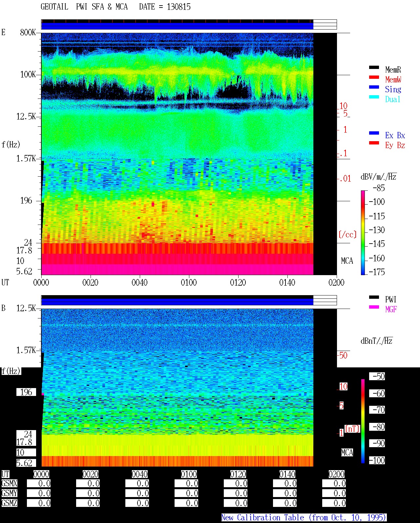Click the cyan Dual legend swatch
420x523 pixels.
(x=374, y=97)
